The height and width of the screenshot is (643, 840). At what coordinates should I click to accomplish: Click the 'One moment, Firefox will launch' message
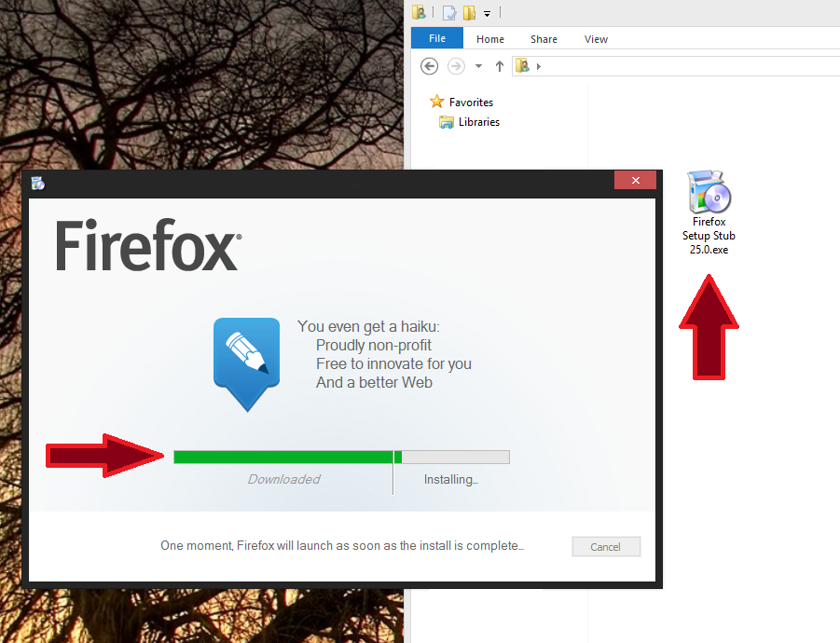coord(342,545)
